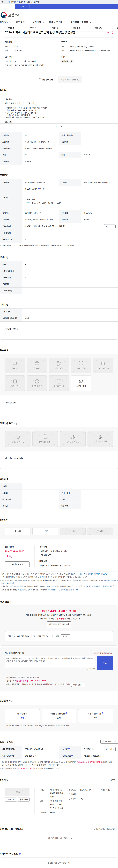Viewport: 118px width, 868px height.
Task: Click the 고용24 logo
Action: (x=10, y=15)
